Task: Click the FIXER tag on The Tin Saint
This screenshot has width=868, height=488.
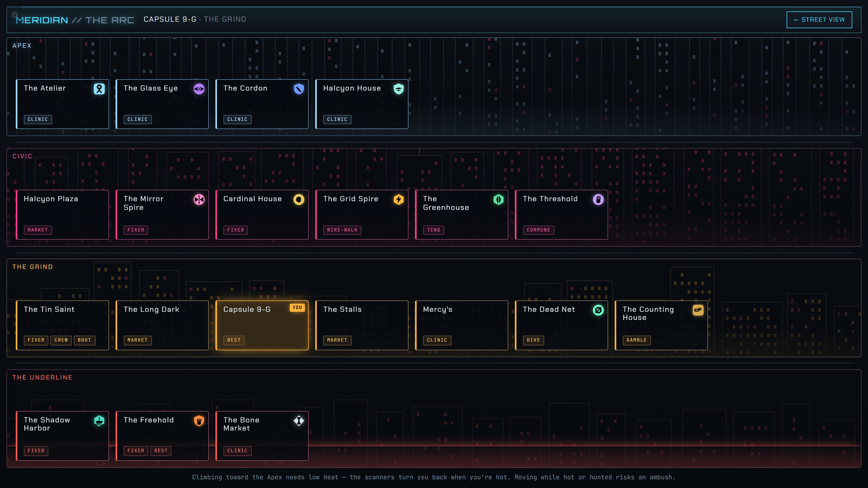Action: [36, 340]
